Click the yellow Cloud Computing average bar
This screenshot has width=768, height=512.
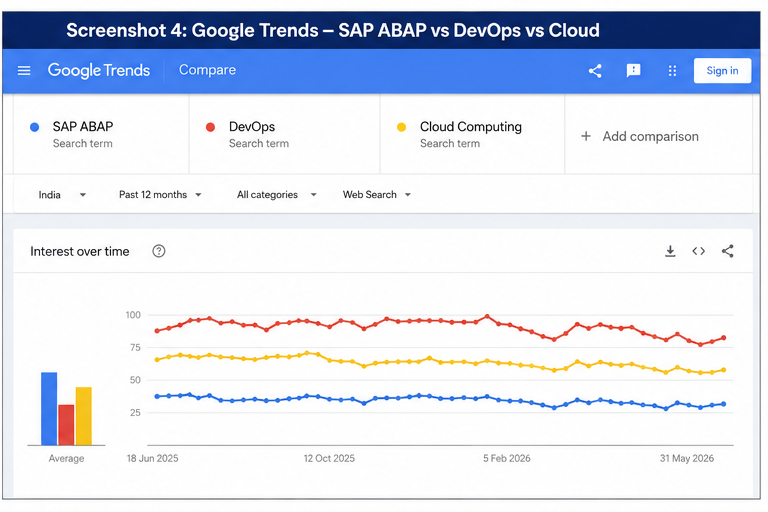(84, 416)
